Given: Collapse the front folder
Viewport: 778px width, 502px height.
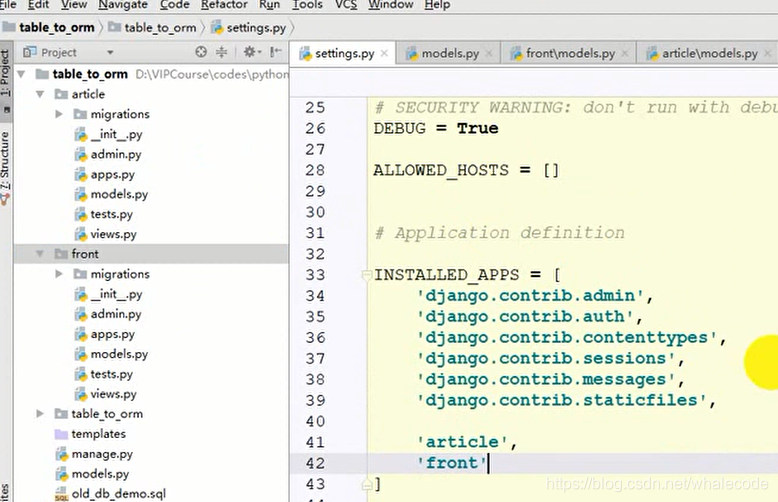Looking at the screenshot, I should [40, 254].
